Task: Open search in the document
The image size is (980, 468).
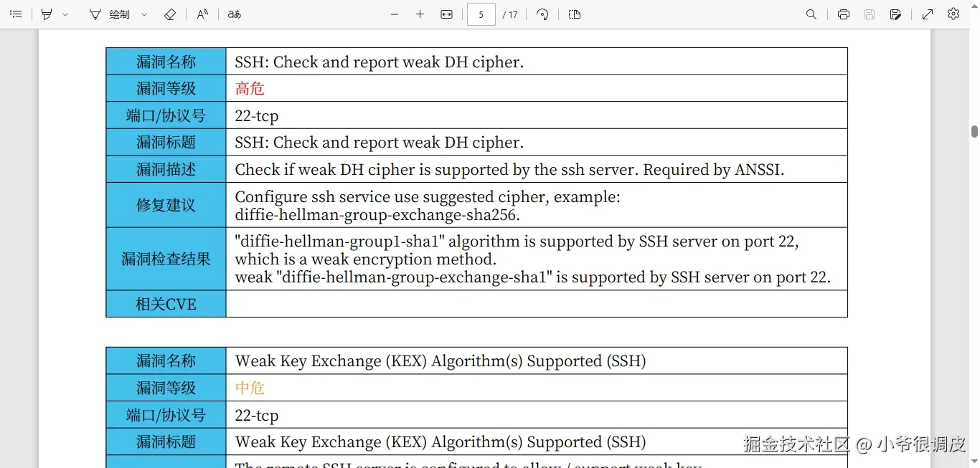Action: click(811, 14)
